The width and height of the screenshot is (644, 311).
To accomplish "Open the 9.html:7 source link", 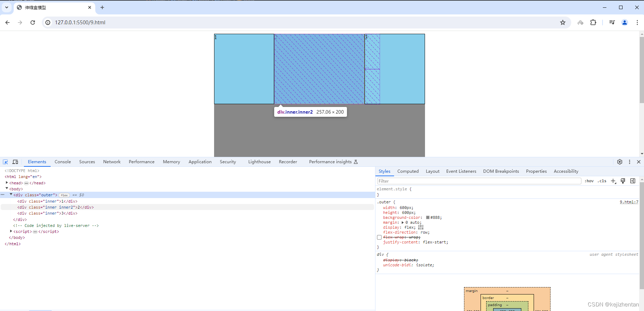I will coord(629,202).
